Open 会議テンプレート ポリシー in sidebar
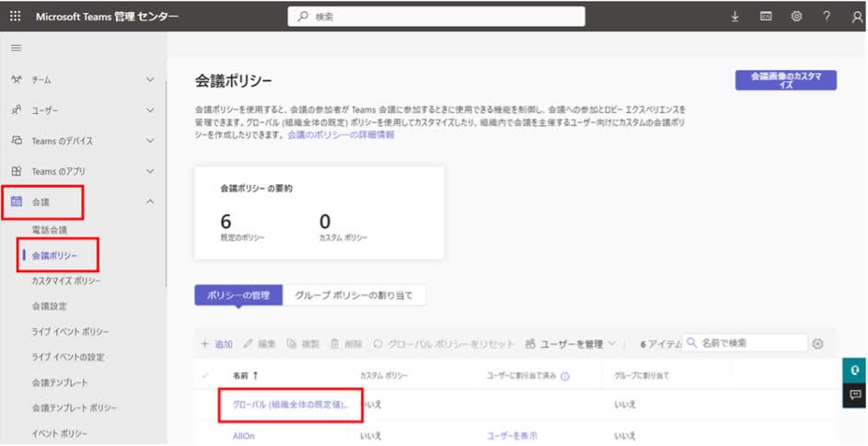Viewport: 868px width, 446px height. pyautogui.click(x=75, y=407)
